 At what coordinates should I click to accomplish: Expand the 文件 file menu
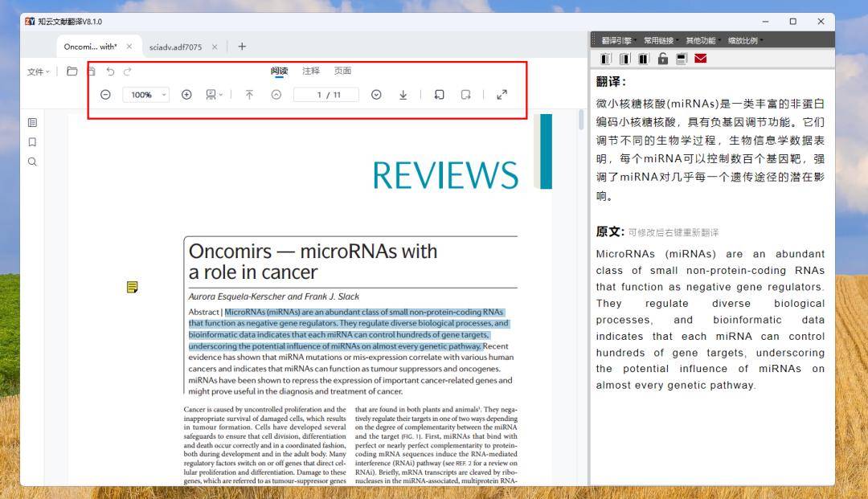click(38, 72)
